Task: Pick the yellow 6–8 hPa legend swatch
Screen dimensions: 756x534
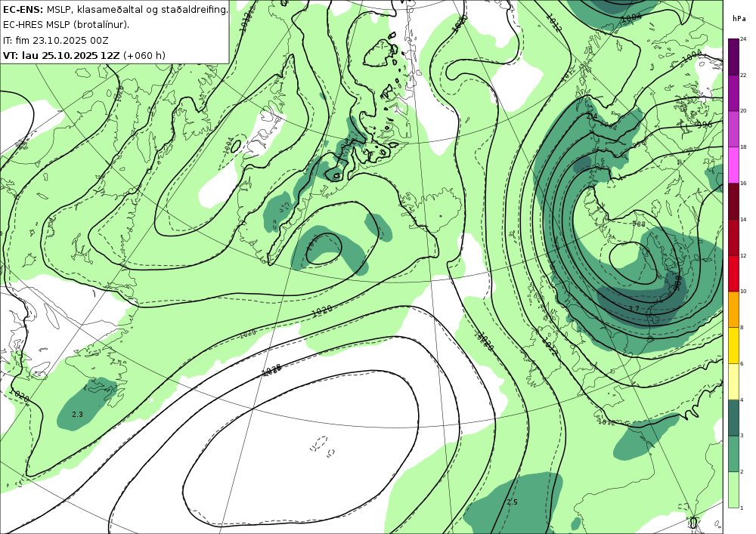Action: (x=734, y=345)
